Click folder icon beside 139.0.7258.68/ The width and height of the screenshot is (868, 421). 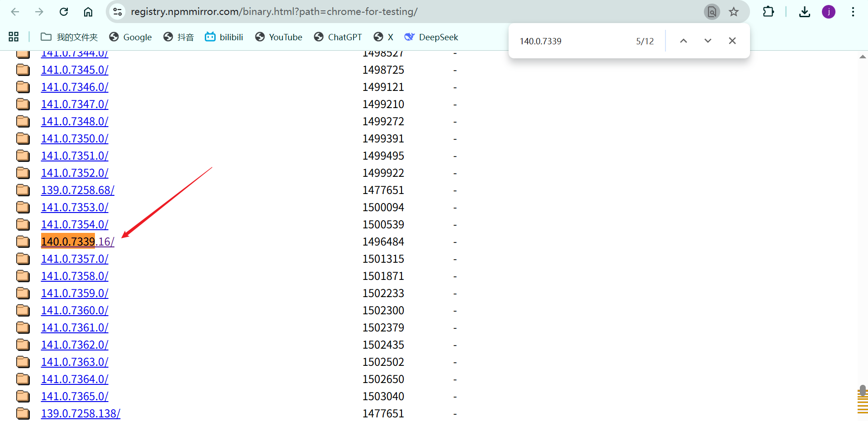point(23,190)
